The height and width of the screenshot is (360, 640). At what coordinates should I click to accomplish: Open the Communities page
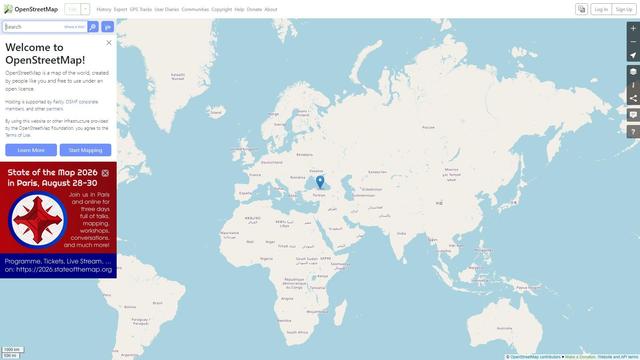coord(195,9)
